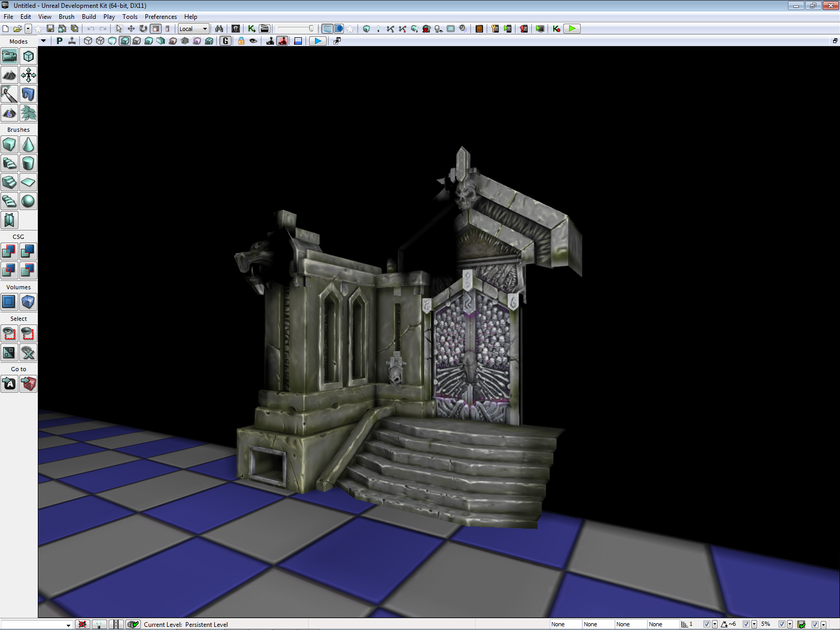Toggle Lit view mode in viewport toolbar
Screen dimensions: 840x630
[124, 41]
